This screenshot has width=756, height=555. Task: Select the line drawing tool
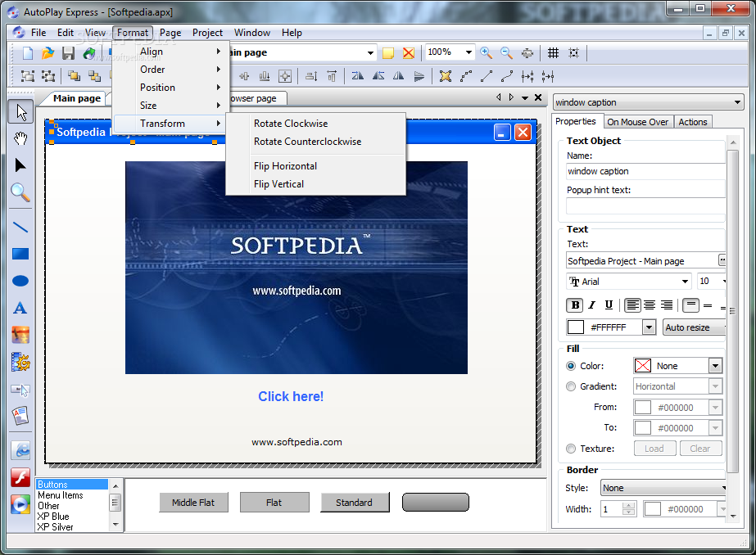coord(20,227)
